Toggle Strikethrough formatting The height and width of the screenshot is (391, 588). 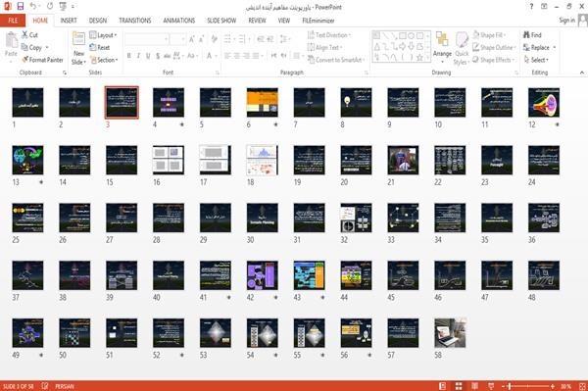168,56
